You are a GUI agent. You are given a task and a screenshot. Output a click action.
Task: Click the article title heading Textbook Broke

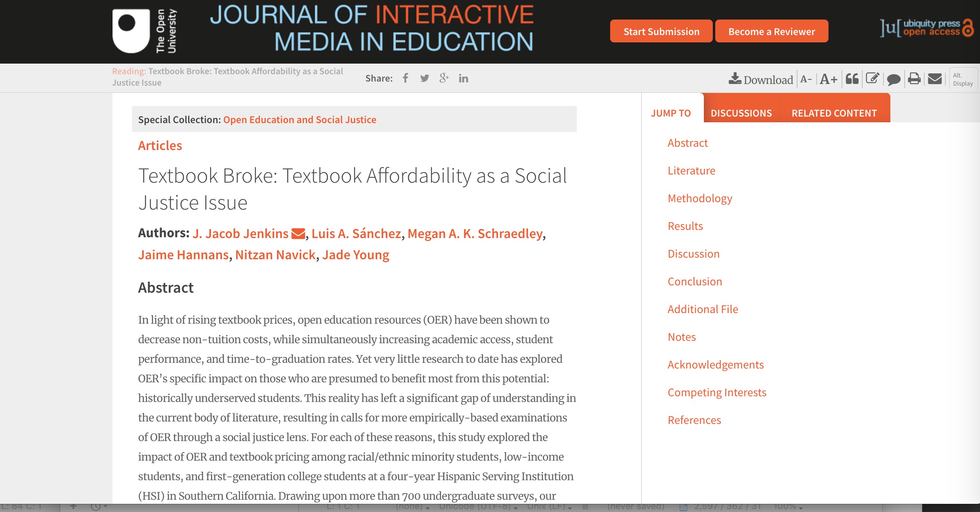pyautogui.click(x=352, y=189)
